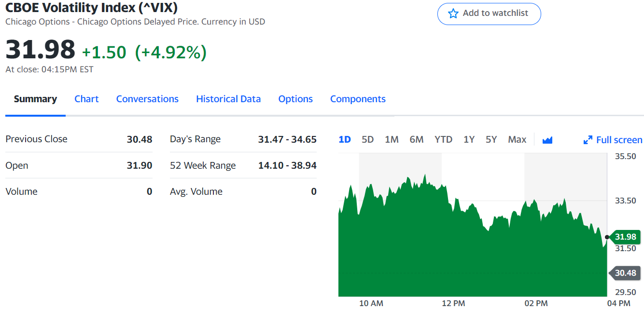Image resolution: width=644 pixels, height=309 pixels.
Task: Click the 02 PM axis label
Action: point(536,303)
